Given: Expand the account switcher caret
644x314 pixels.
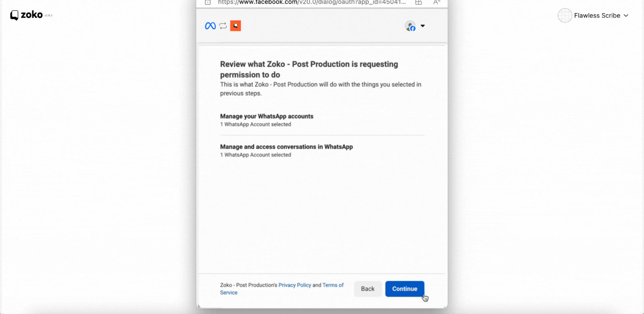Looking at the screenshot, I should tap(422, 26).
